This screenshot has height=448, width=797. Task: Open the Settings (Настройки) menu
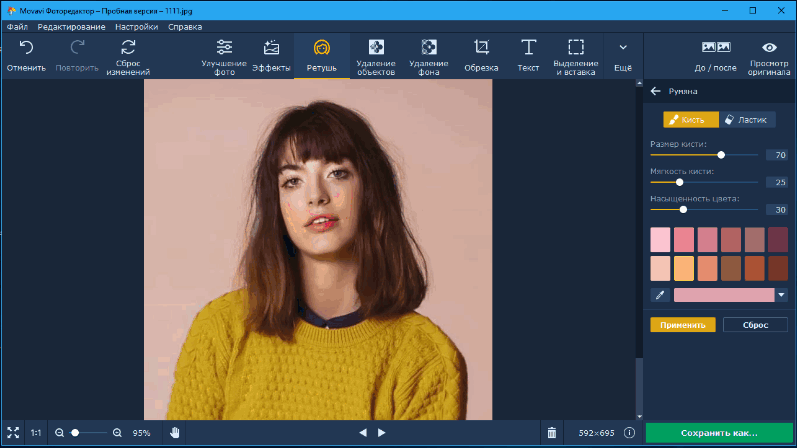[x=136, y=27]
